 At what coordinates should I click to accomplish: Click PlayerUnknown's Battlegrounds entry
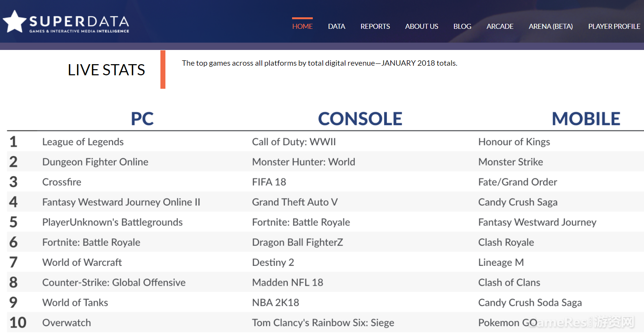click(x=112, y=222)
